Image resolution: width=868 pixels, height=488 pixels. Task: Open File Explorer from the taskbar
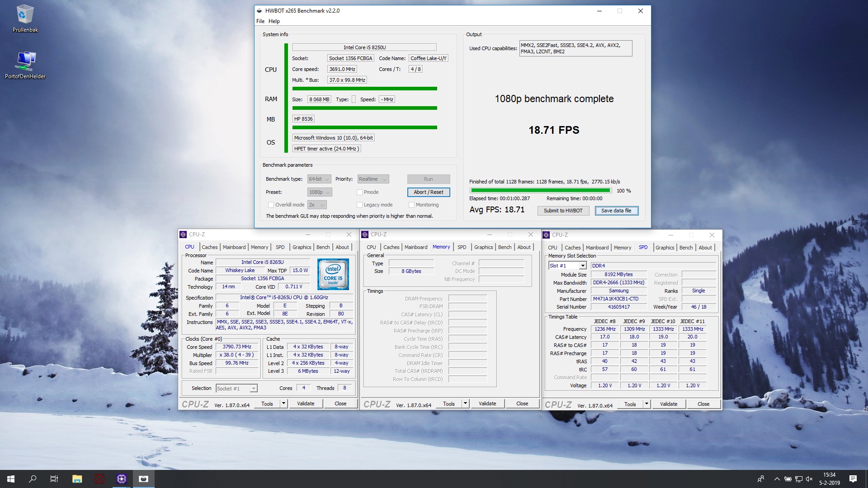[77, 479]
